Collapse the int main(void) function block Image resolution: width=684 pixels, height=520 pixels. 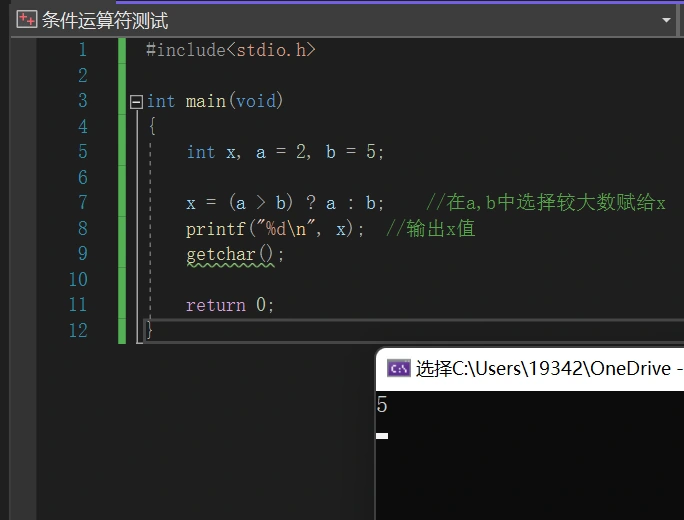click(136, 102)
